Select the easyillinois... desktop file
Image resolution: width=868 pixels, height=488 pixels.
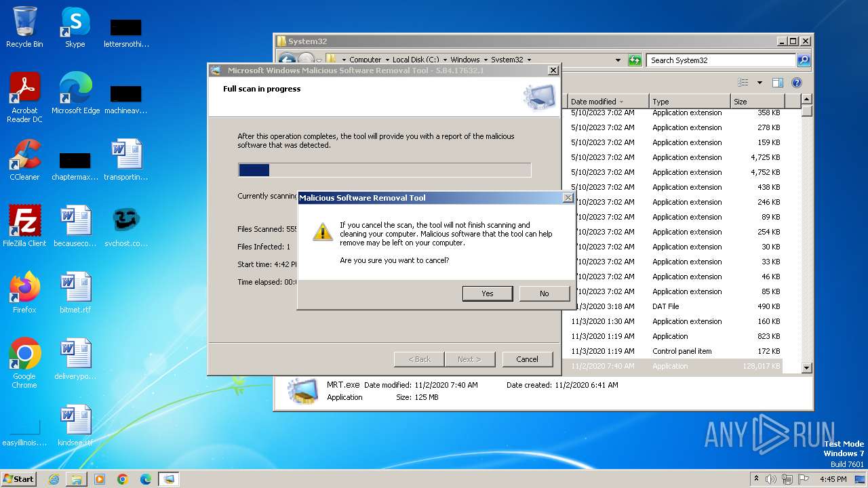[24, 433]
